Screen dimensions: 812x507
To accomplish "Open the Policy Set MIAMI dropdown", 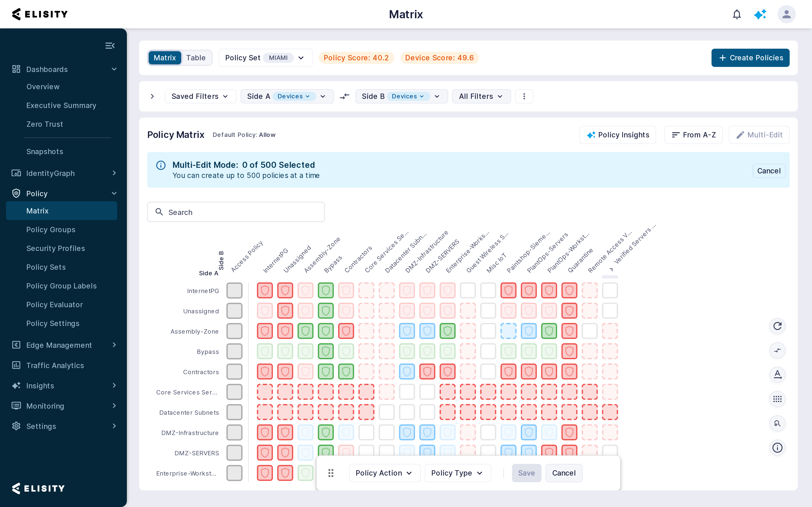I will click(265, 58).
